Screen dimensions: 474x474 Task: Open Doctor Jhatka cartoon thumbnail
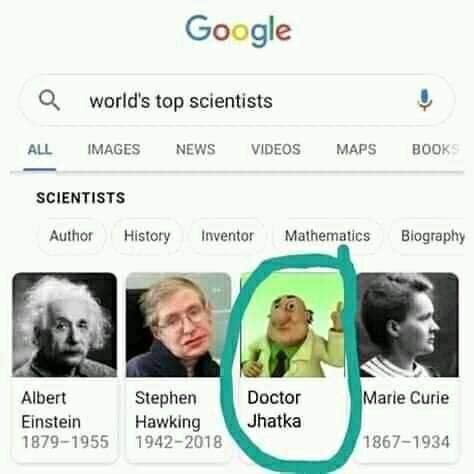[292, 325]
